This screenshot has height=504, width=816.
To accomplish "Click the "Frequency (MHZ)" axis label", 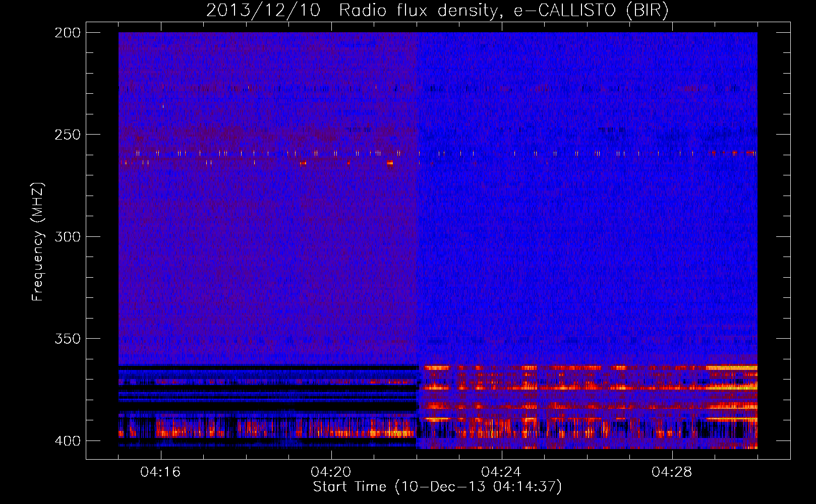I will (38, 242).
